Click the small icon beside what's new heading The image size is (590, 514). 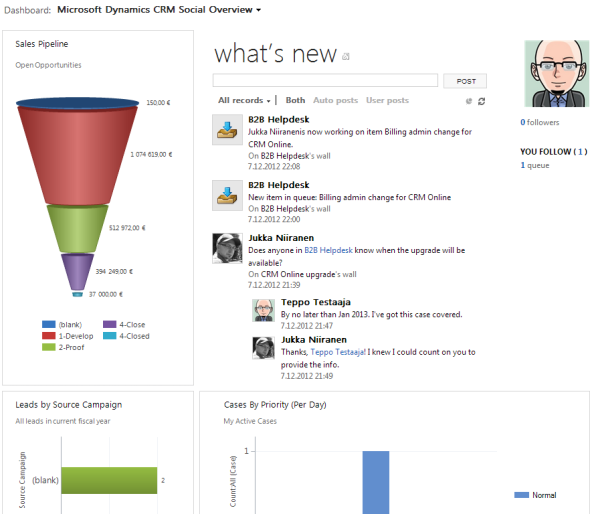click(x=345, y=56)
